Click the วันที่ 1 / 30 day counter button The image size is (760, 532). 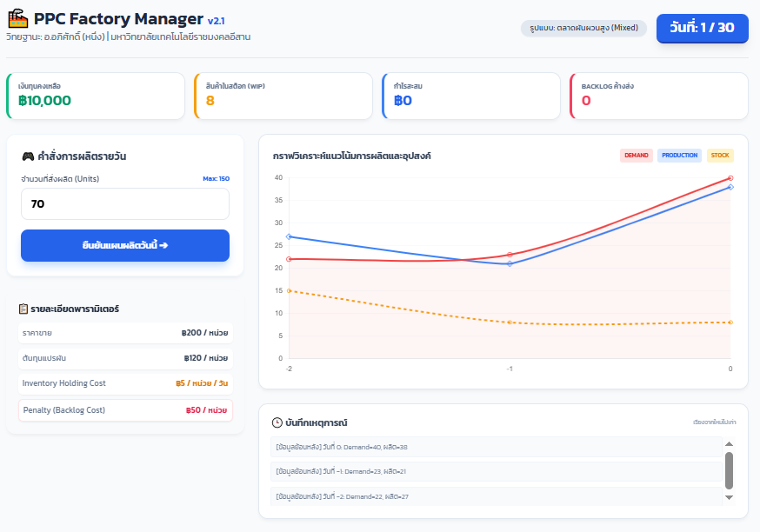(702, 28)
